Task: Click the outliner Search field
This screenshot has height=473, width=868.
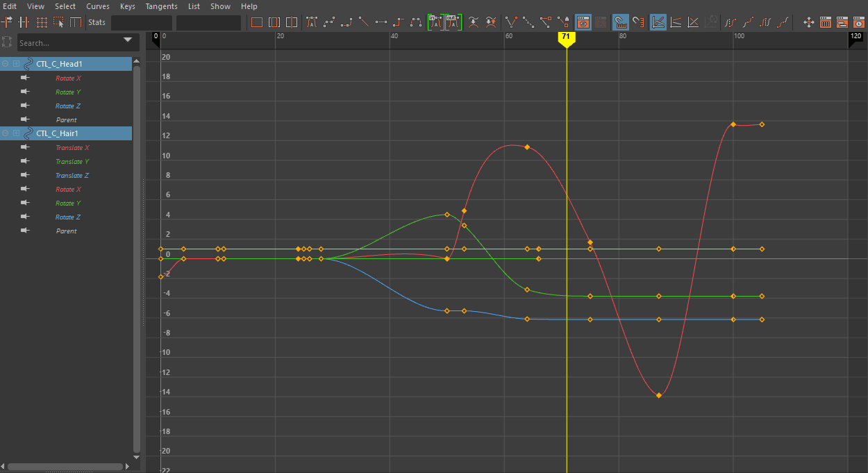Action: (x=78, y=42)
